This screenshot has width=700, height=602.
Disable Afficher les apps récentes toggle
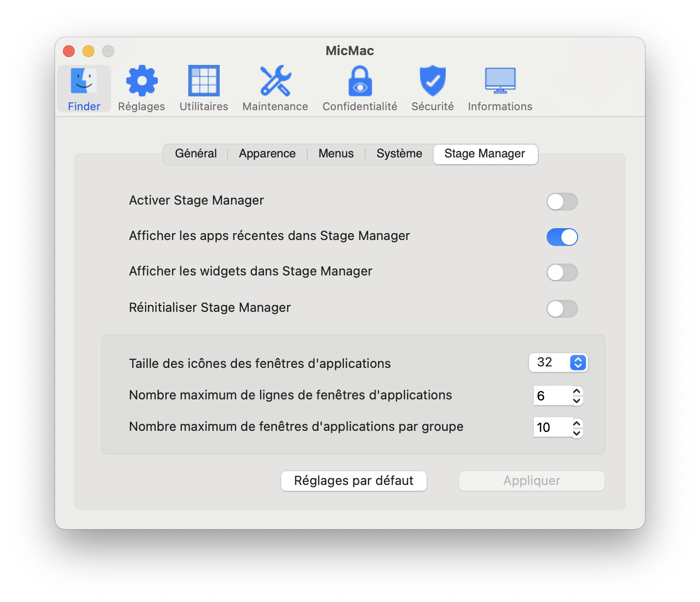[x=562, y=237]
